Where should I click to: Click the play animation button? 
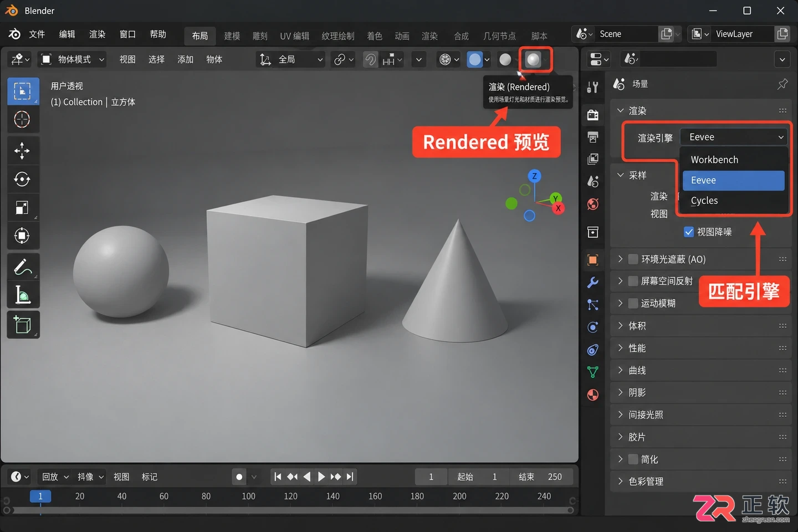click(321, 477)
